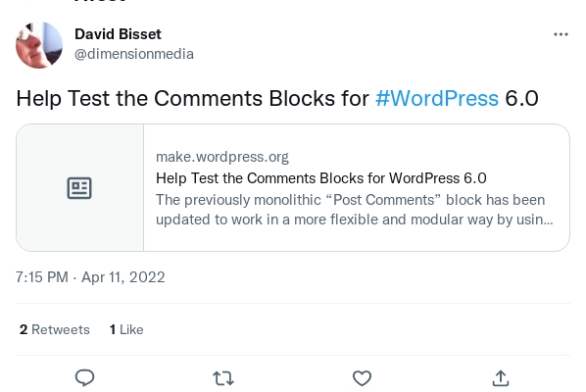The width and height of the screenshot is (586, 392).
Task: View the 1 Like list
Action: pos(126,329)
